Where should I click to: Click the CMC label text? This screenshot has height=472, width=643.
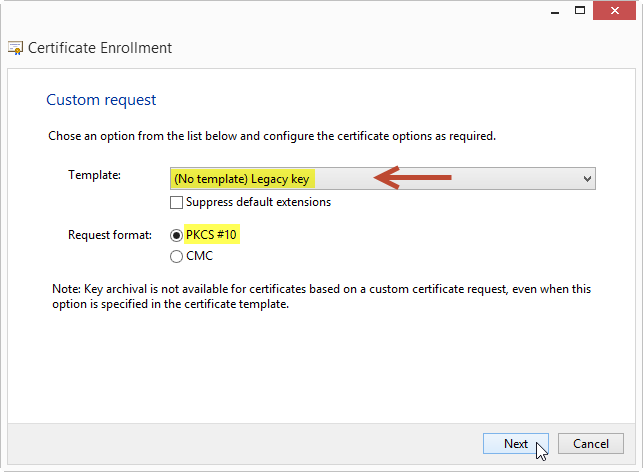[x=200, y=256]
